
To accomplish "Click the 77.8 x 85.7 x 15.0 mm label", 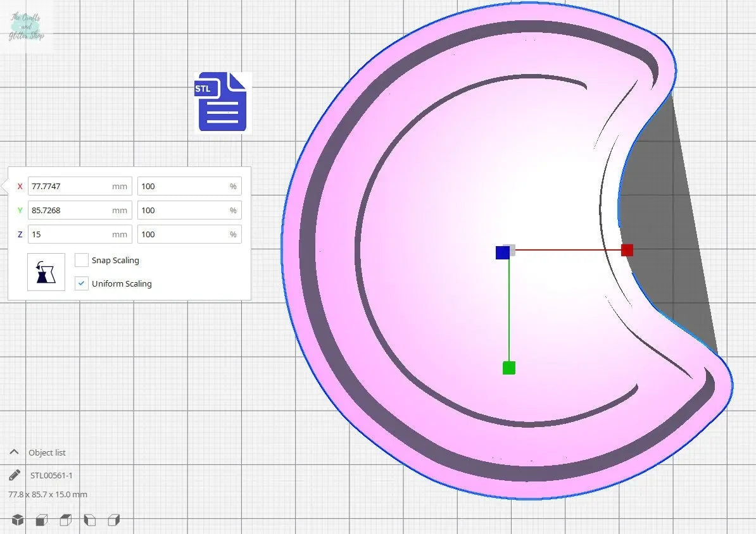I will [x=47, y=494].
